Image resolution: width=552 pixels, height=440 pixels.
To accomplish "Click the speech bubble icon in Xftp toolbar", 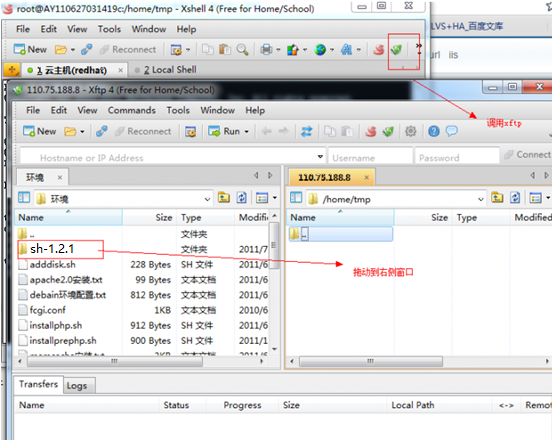I will tap(452, 131).
